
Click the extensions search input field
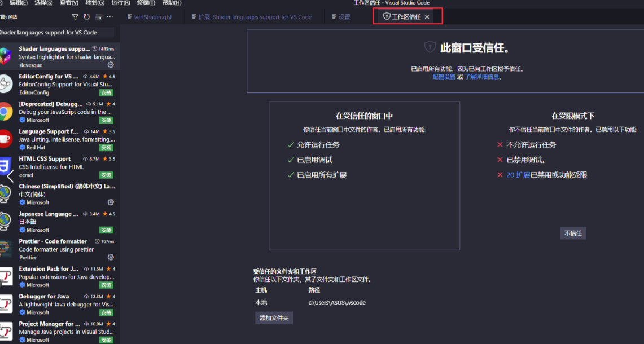click(x=56, y=33)
